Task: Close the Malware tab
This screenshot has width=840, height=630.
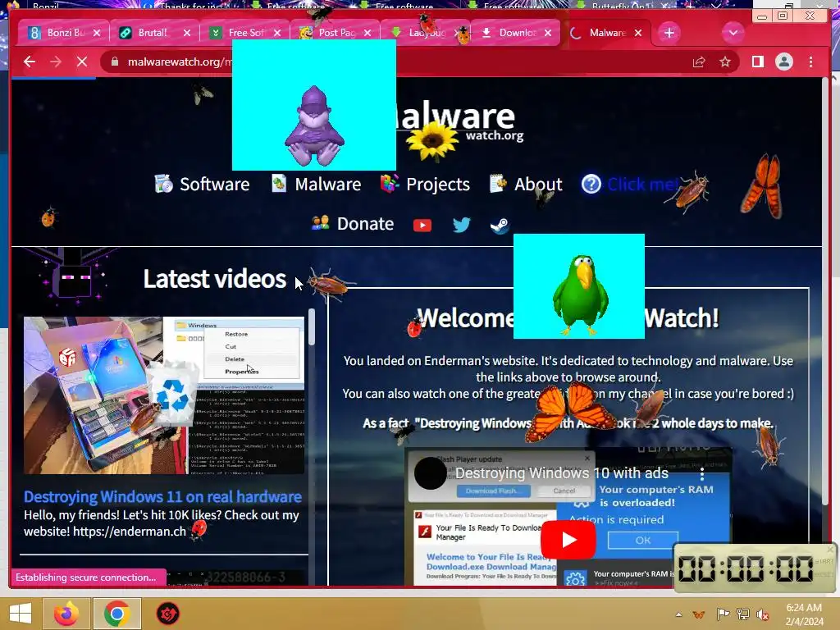Action: tap(638, 33)
